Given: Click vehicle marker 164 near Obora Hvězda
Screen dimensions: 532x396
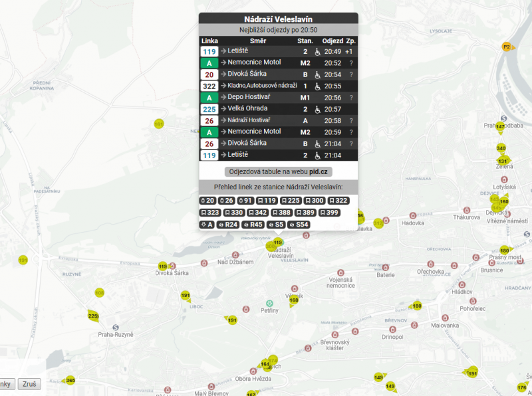Looking at the screenshot, I should click(265, 364).
